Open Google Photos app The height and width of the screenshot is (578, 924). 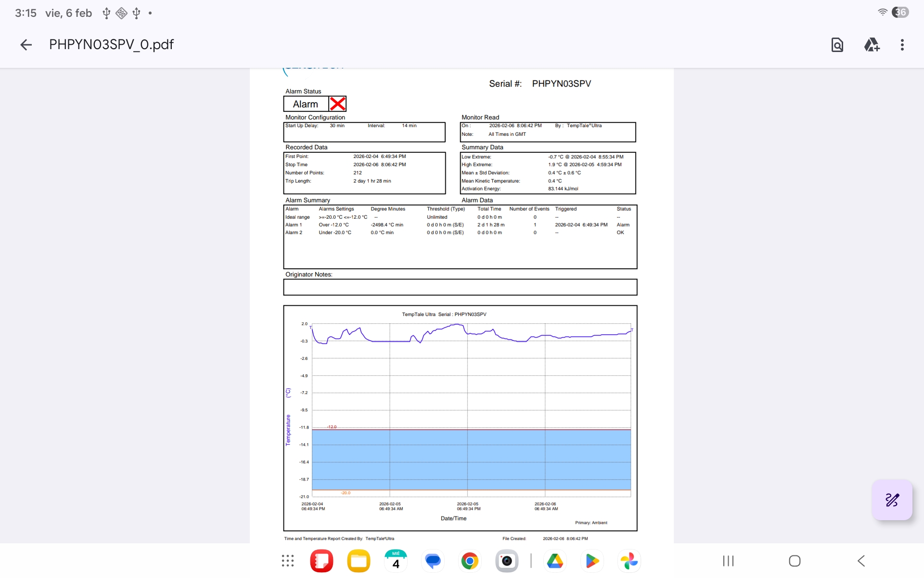click(629, 561)
